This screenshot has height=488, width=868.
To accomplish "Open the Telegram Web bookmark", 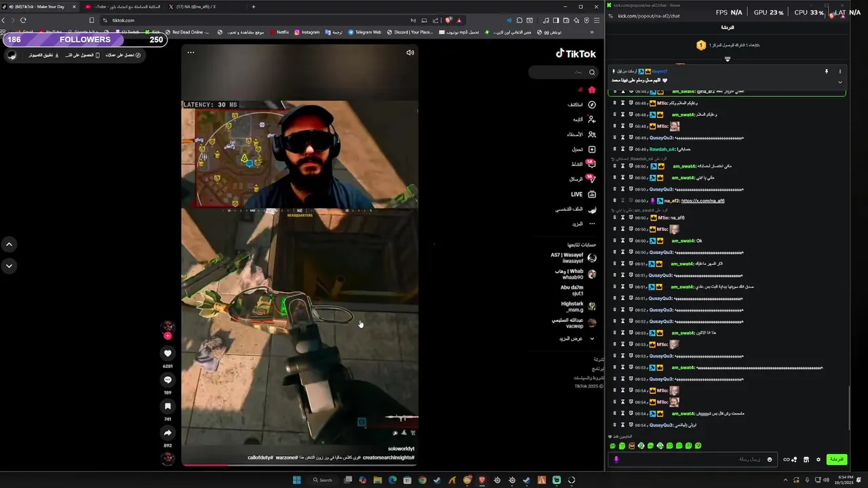I will pyautogui.click(x=365, y=32).
